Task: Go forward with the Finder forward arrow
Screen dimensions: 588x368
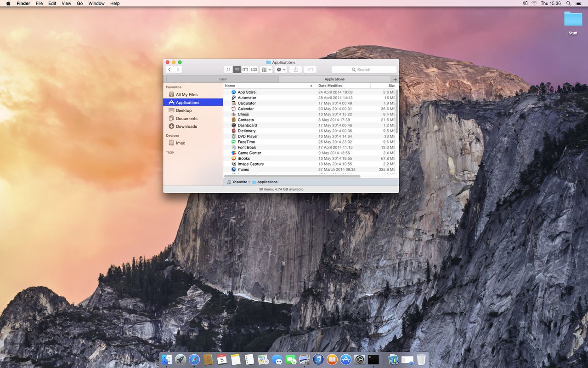Action: [x=178, y=69]
